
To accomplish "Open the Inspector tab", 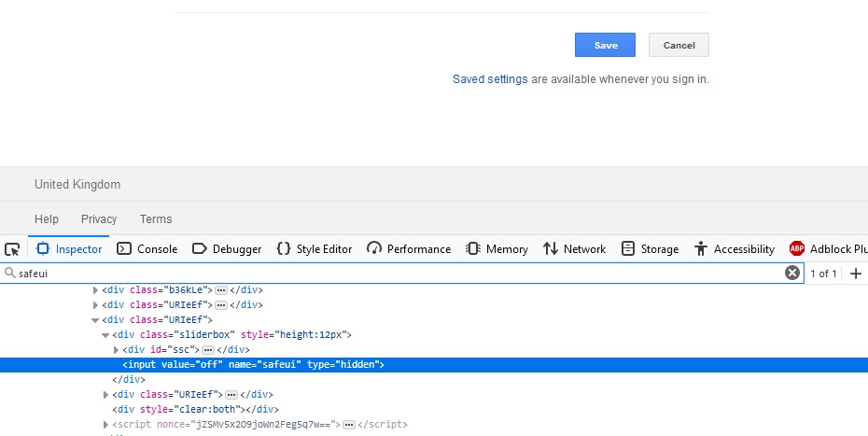I will (x=69, y=249).
